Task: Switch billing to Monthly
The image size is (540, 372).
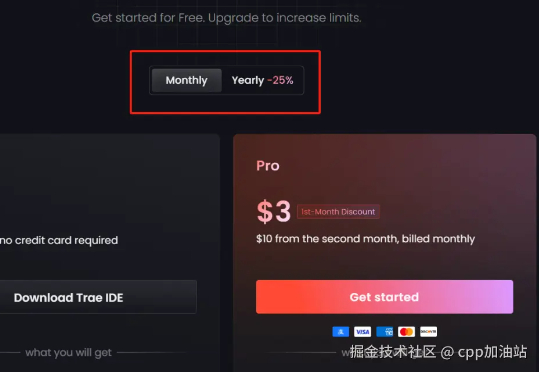Action: tap(187, 80)
